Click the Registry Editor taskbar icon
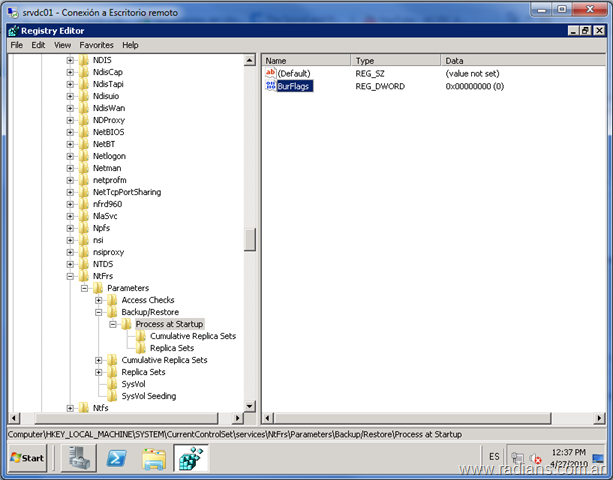The image size is (613, 480). pos(191,458)
